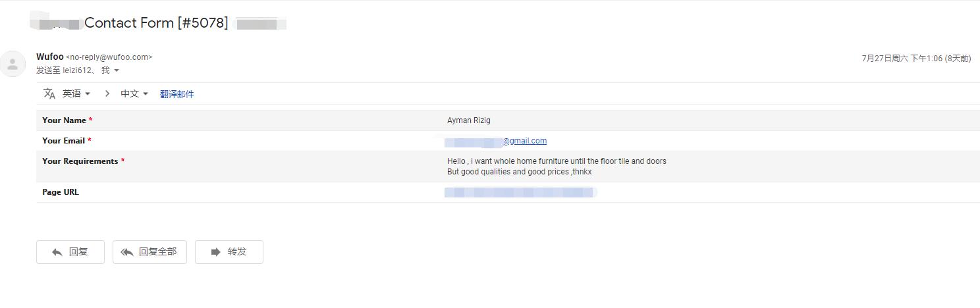Open the 中文 target language dropdown

tap(134, 93)
